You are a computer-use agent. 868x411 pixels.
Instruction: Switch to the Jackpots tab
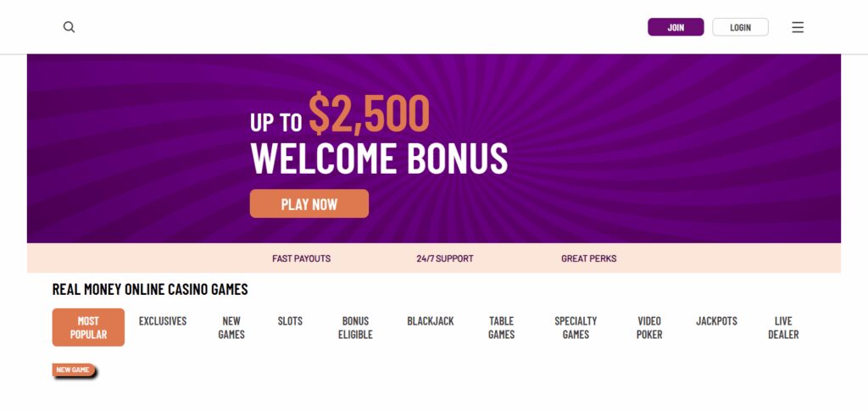[x=717, y=321]
